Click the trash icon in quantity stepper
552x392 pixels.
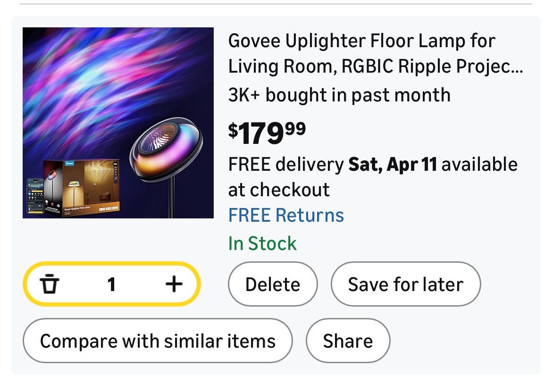[x=49, y=284]
